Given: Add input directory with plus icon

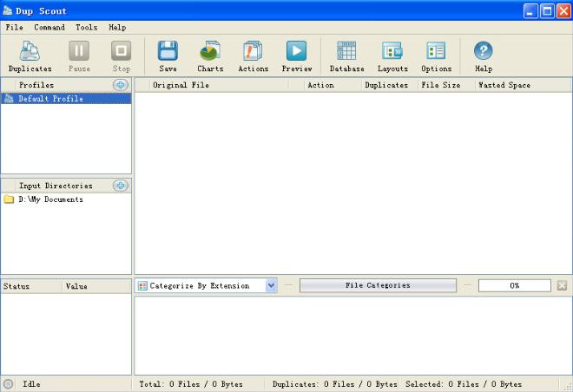Looking at the screenshot, I should pos(121,186).
